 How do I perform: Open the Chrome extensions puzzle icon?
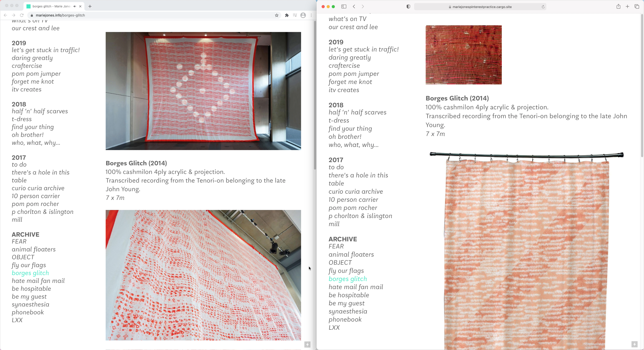287,15
